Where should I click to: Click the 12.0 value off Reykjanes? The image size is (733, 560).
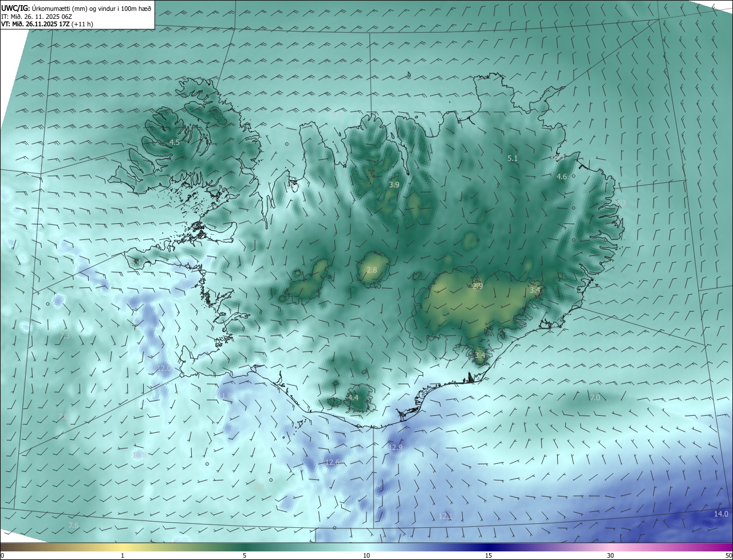(x=164, y=369)
